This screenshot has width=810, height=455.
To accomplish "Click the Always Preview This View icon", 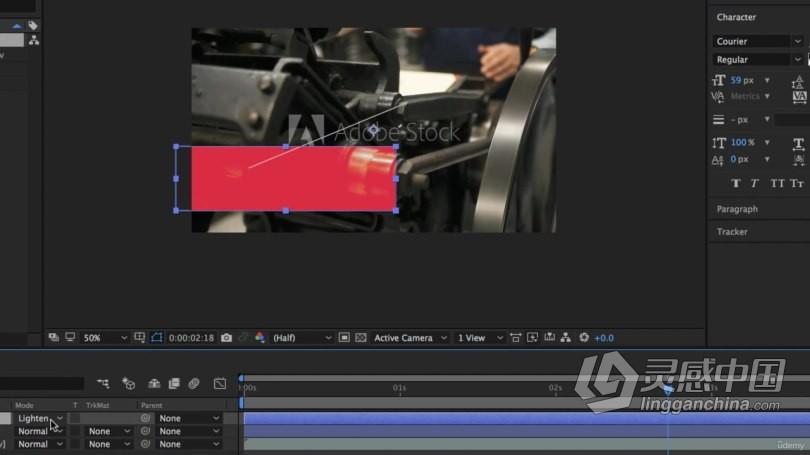I will pos(54,337).
